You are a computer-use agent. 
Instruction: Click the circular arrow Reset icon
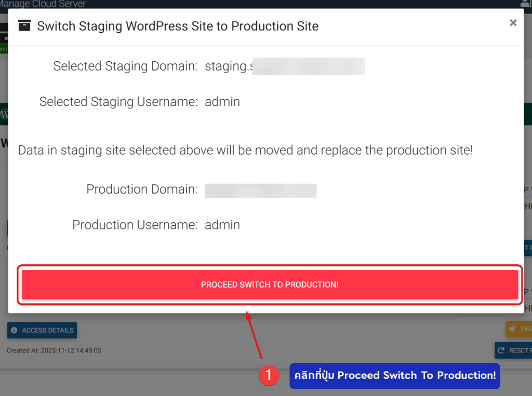click(x=501, y=350)
